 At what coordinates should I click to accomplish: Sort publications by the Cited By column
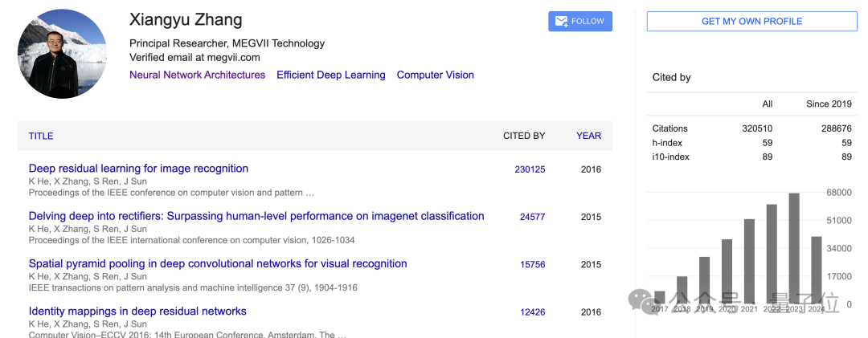pyautogui.click(x=523, y=136)
